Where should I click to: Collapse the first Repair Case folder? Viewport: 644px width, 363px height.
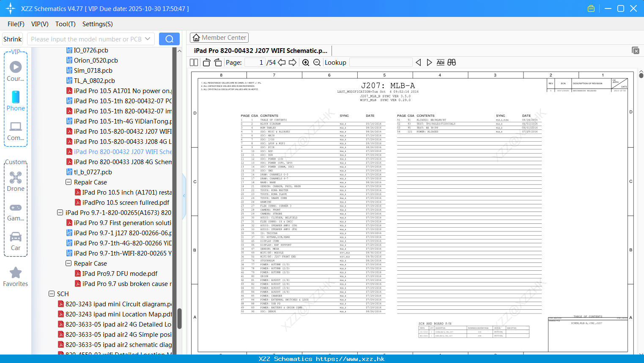69,182
